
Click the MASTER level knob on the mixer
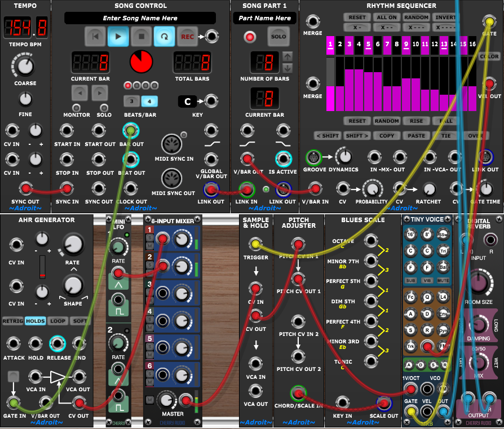(166, 400)
